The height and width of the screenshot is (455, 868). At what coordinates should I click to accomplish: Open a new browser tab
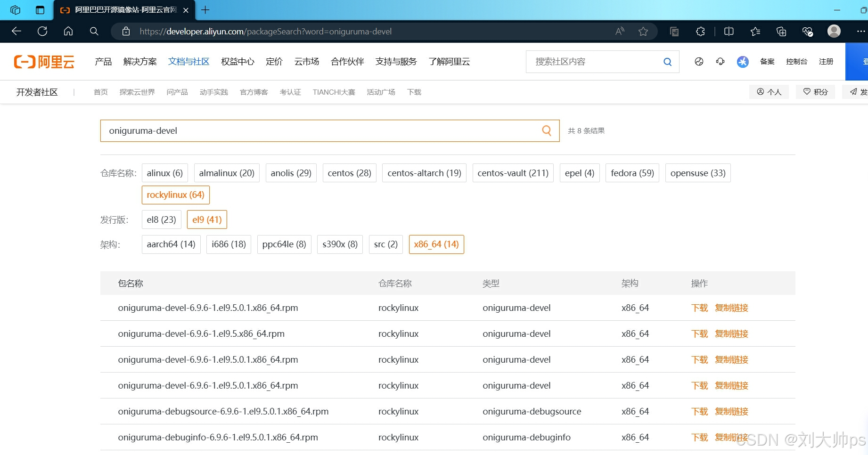tap(205, 10)
